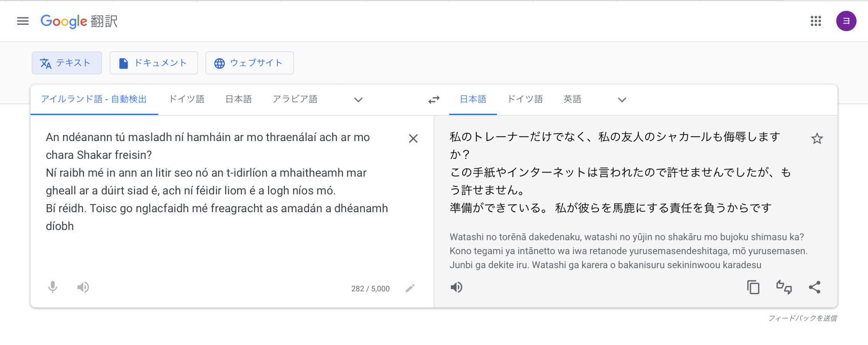Listen to the Irish source text
The image size is (868, 345).
(83, 287)
